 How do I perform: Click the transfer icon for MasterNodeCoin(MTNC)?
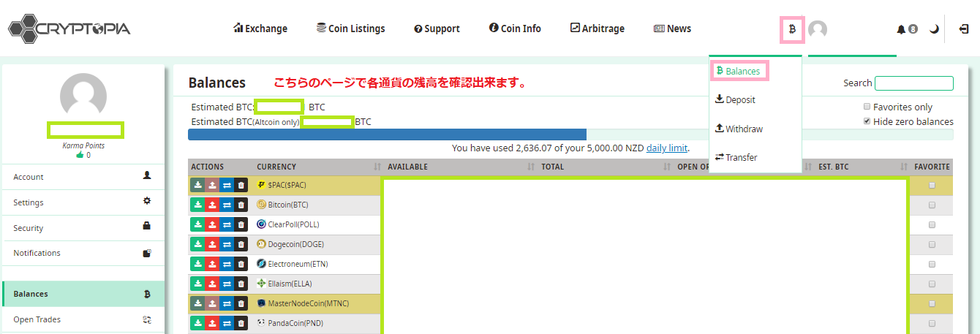227,303
